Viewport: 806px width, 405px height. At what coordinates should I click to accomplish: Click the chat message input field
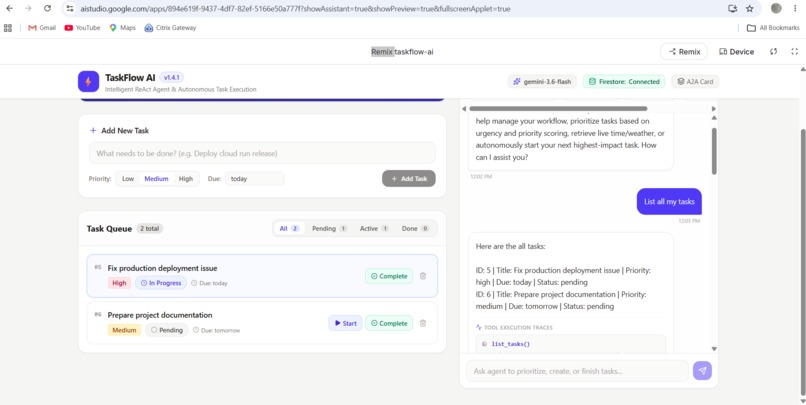point(577,371)
